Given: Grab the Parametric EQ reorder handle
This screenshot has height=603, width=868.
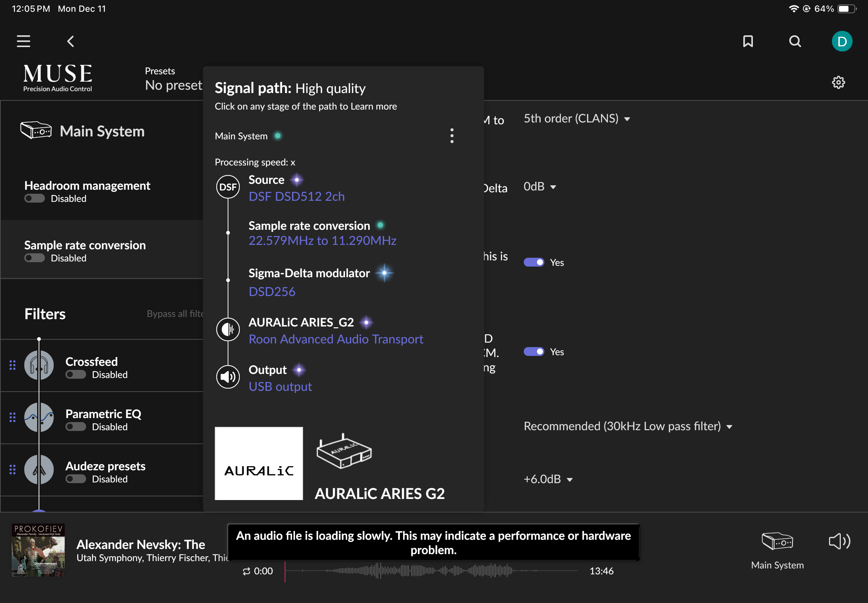Looking at the screenshot, I should (x=13, y=417).
